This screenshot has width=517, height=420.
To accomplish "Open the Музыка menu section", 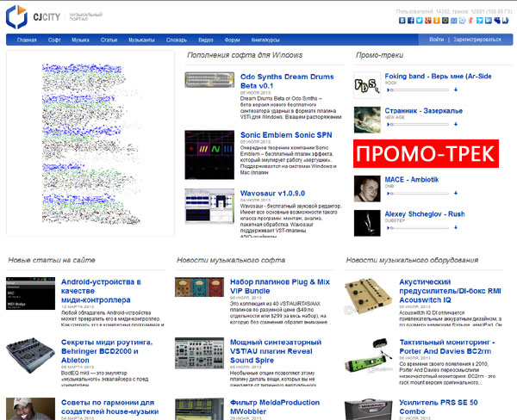I will [80, 40].
